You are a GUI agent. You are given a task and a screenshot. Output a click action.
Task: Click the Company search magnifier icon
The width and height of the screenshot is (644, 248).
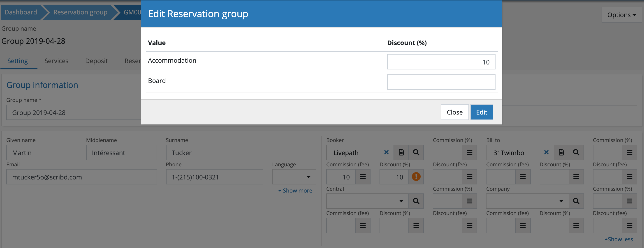pos(576,201)
